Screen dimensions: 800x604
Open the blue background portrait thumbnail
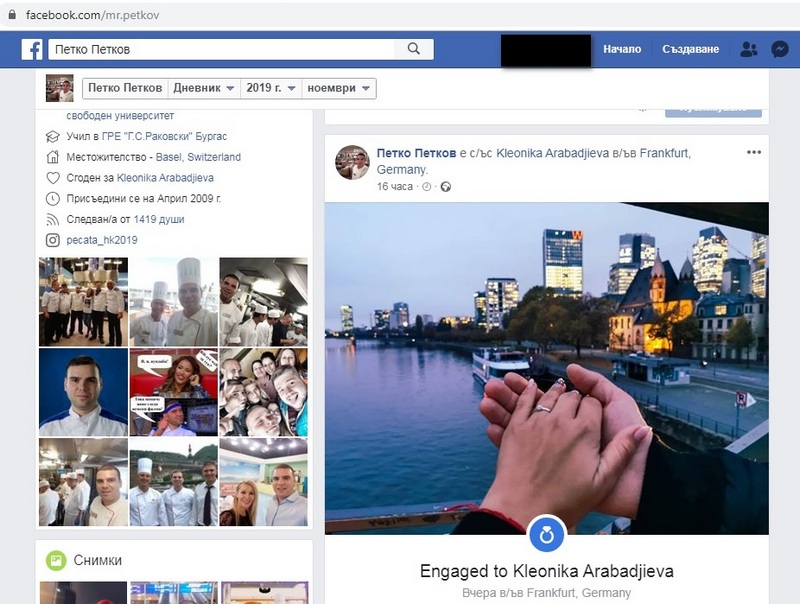(83, 392)
